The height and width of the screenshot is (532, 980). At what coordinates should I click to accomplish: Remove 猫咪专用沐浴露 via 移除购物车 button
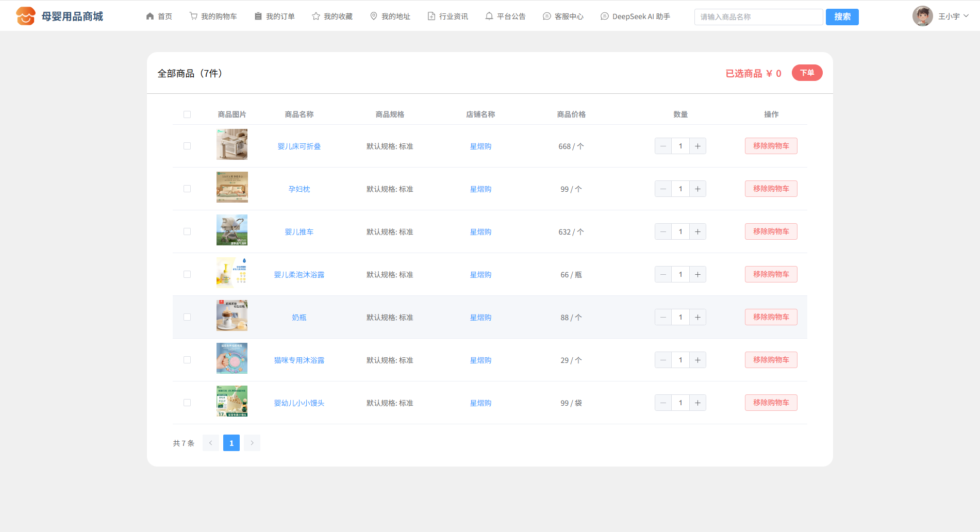(771, 360)
